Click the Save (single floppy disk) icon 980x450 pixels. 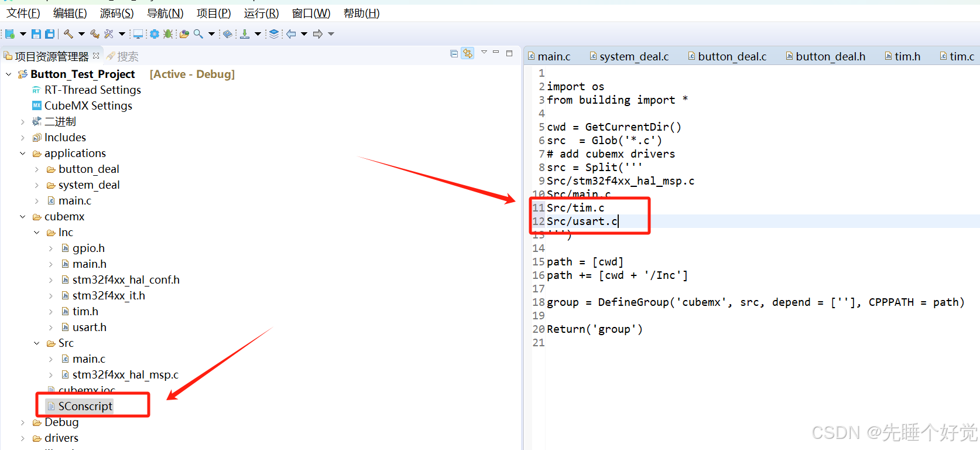point(36,34)
